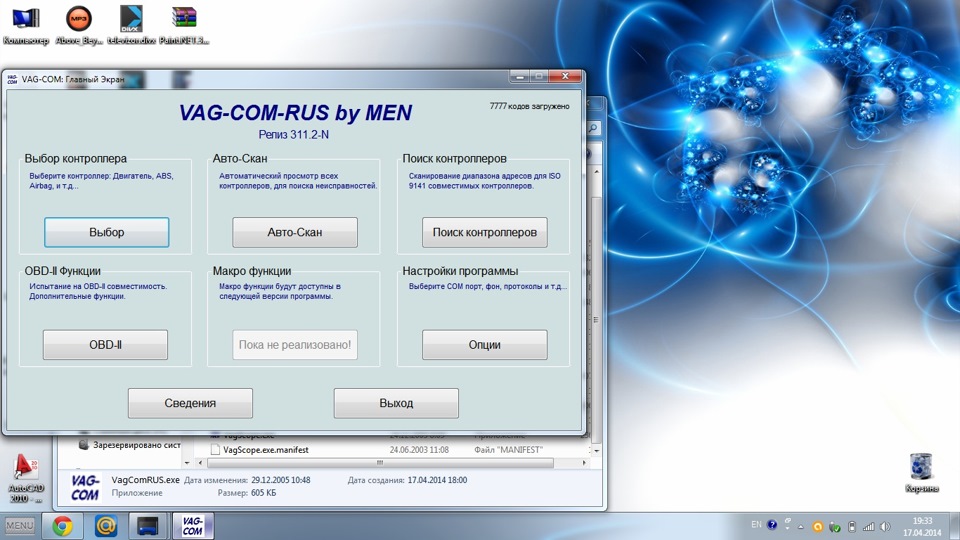Click the Explorer search magnifier icon
960x540 pixels.
pyautogui.click(x=593, y=128)
